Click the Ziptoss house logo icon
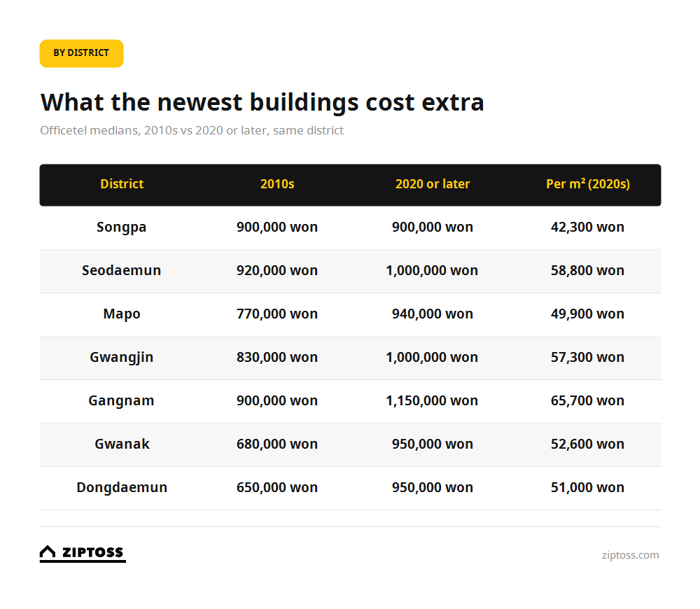Viewport: 700px width, 609px height. click(48, 552)
